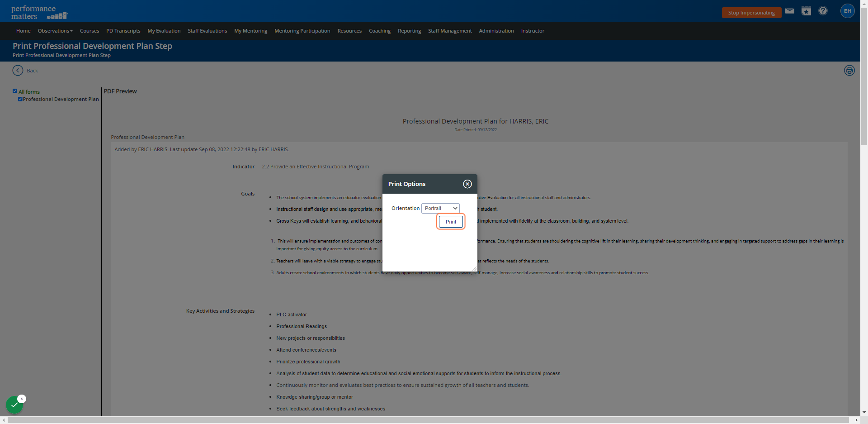
Task: Click the scroll right arrow
Action: [x=856, y=420]
